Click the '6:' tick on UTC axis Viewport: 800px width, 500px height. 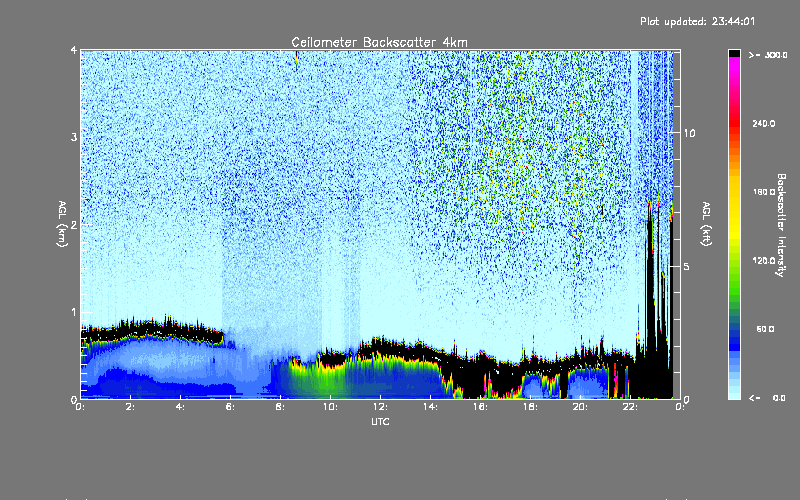pos(231,407)
